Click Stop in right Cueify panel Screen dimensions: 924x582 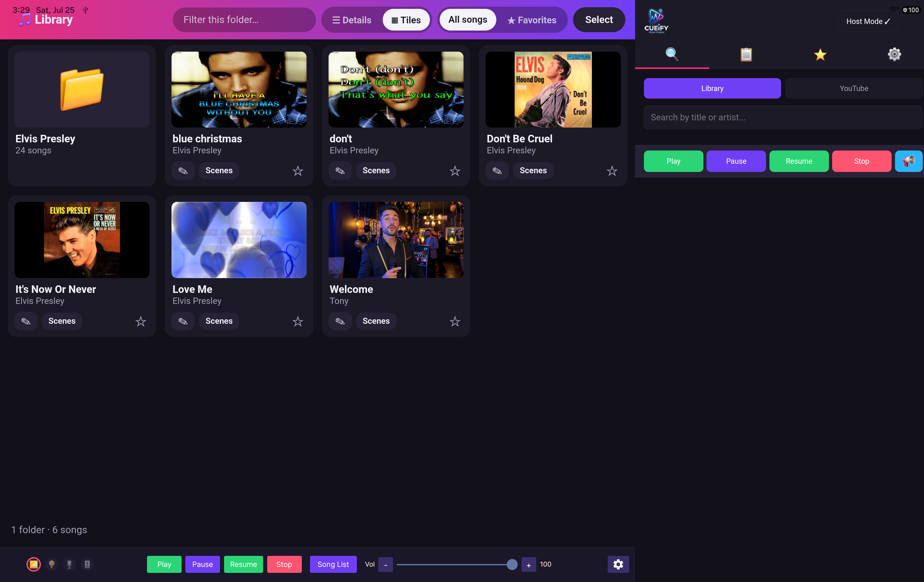(x=861, y=161)
